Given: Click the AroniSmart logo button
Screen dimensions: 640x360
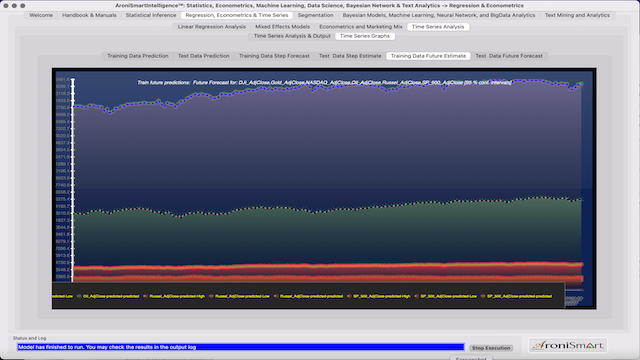Looking at the screenshot, I should pos(568,345).
